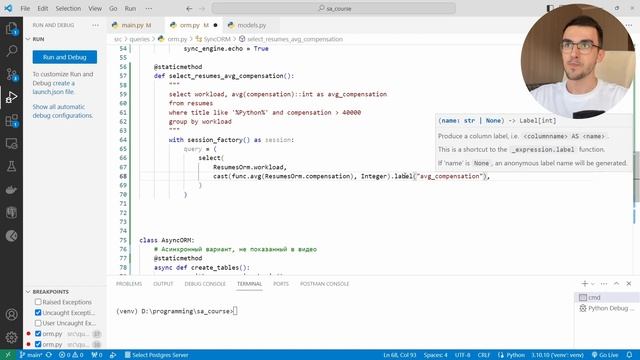Open the View menu
The width and height of the screenshot is (640, 360).
tap(95, 8)
